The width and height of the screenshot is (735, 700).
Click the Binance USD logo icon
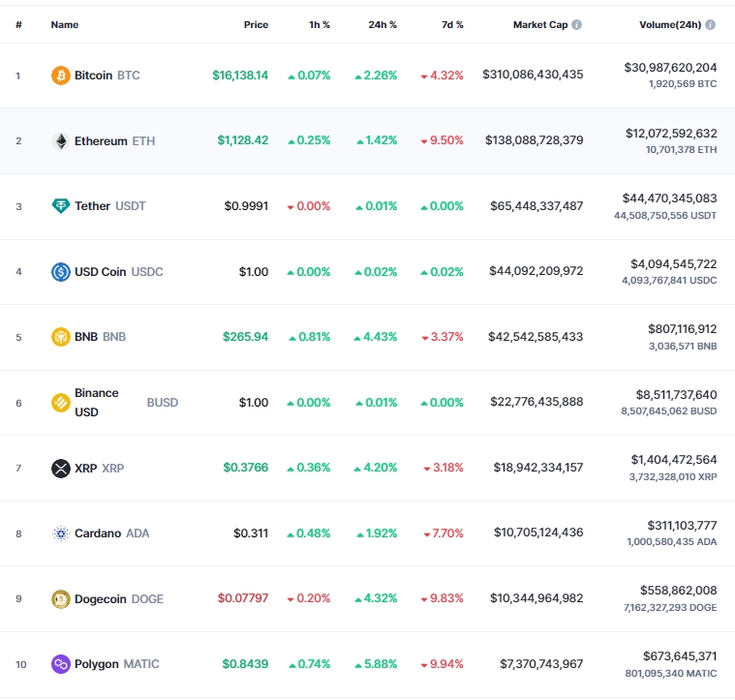click(60, 403)
